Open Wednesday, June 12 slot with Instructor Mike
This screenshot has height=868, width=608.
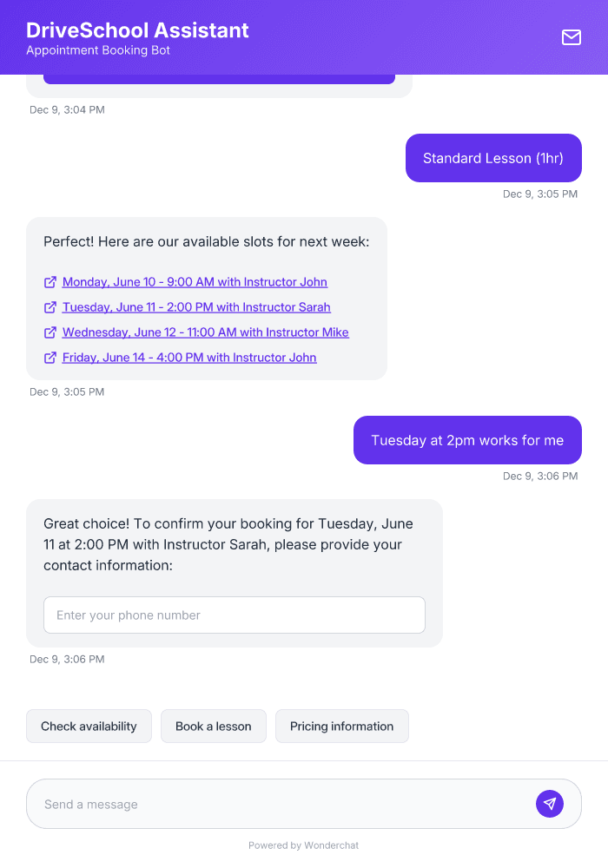[205, 332]
